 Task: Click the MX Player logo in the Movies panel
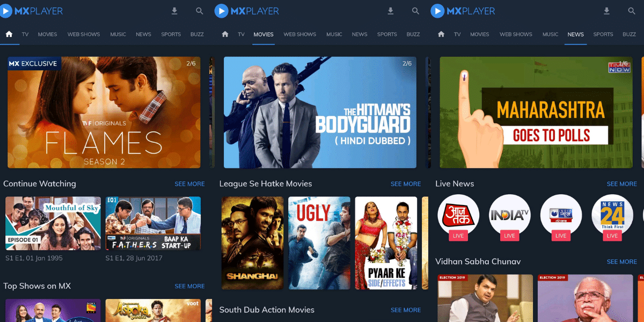[x=247, y=11]
